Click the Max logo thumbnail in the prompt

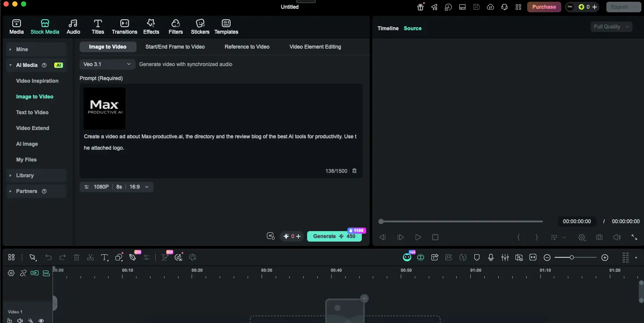click(105, 108)
